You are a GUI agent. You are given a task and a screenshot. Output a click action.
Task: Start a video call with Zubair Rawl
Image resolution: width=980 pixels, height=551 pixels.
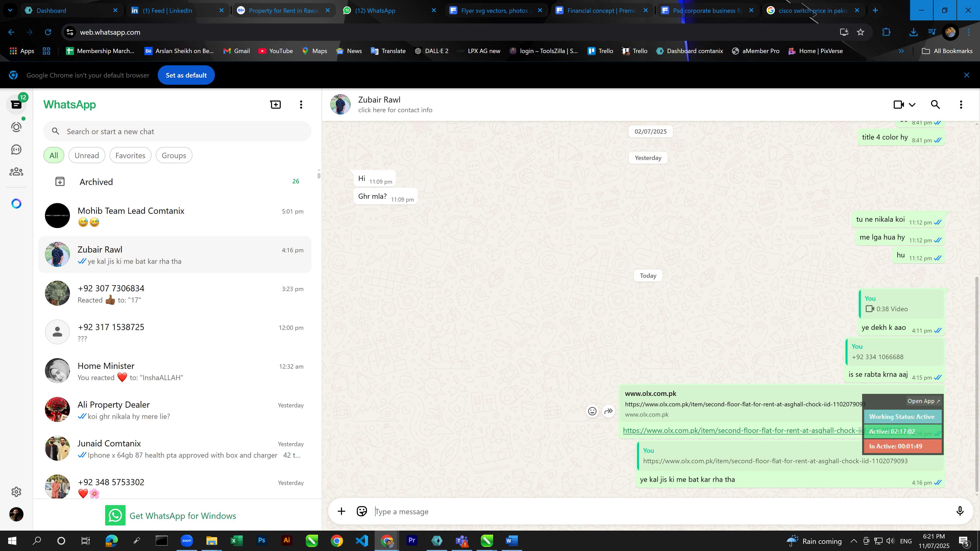point(899,105)
